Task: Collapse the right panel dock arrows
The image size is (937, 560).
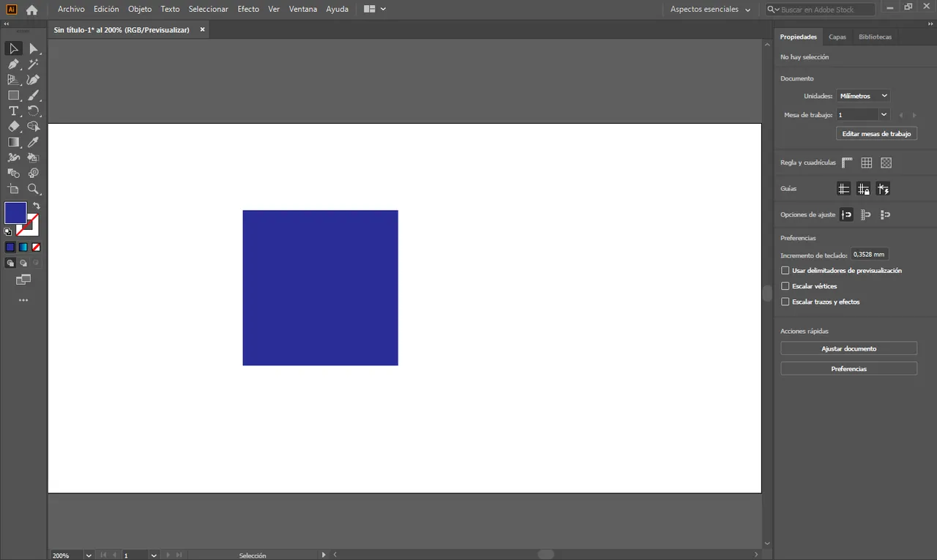Action: pyautogui.click(x=930, y=24)
